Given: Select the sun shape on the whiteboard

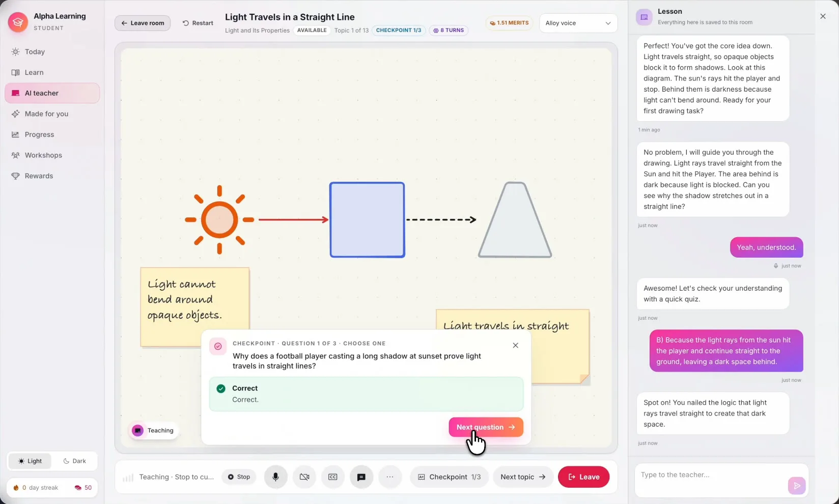Looking at the screenshot, I should 219,219.
